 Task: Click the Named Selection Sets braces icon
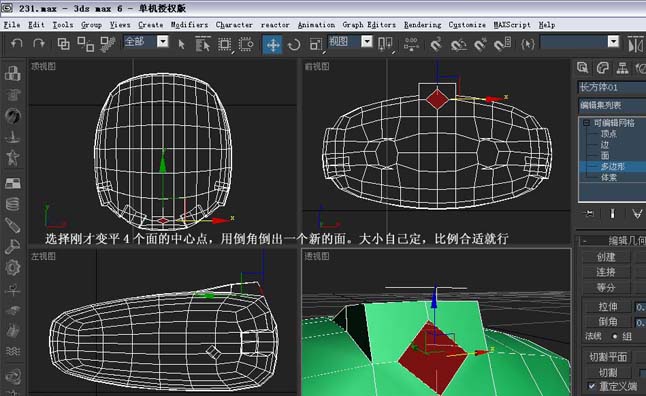pyautogui.click(x=528, y=44)
